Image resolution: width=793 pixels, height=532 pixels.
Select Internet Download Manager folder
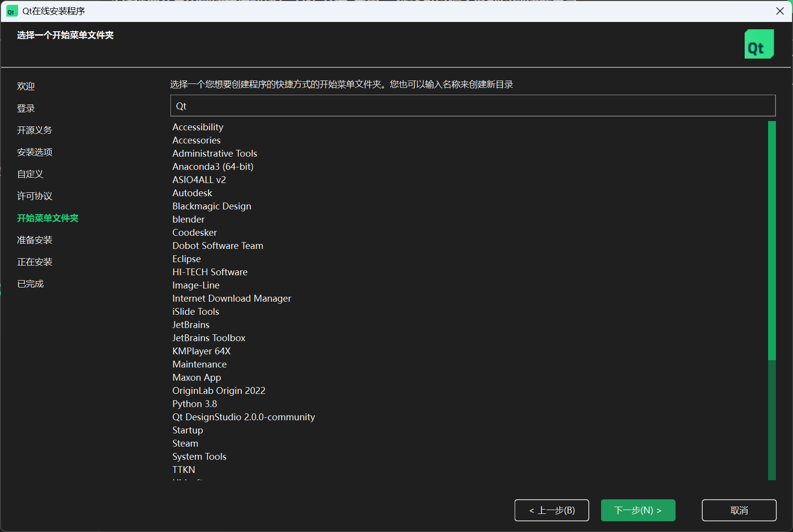pos(231,298)
